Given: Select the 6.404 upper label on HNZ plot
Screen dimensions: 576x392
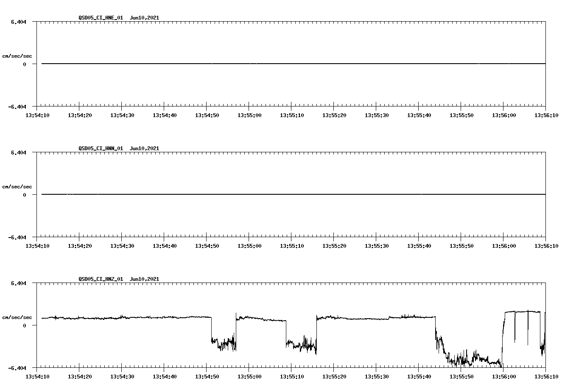Looking at the screenshot, I should point(19,283).
